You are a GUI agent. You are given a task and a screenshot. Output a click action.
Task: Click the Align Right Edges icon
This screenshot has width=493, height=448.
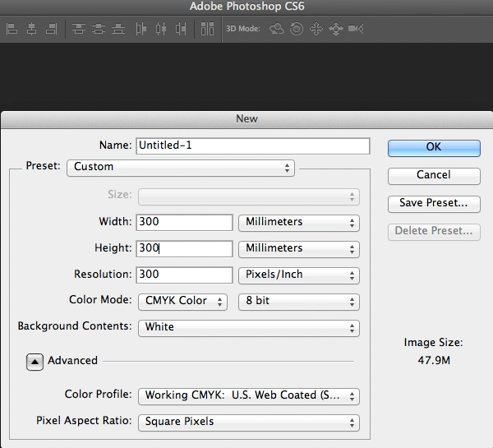point(51,29)
